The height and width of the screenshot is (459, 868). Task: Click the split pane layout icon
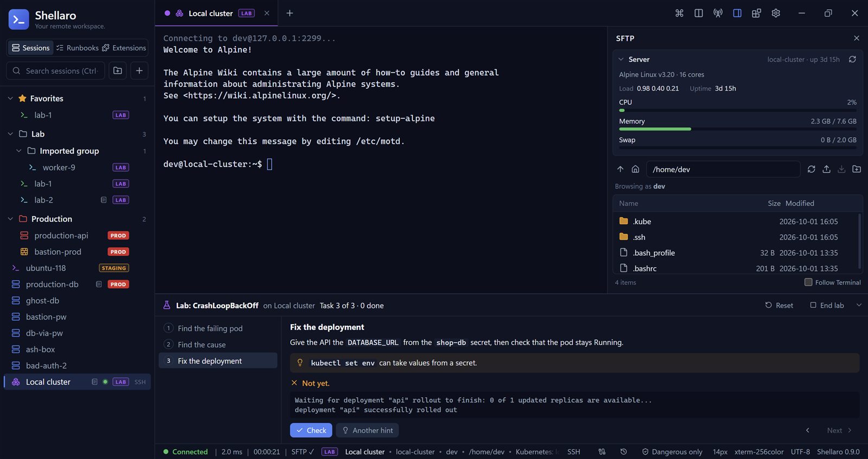pyautogui.click(x=699, y=13)
